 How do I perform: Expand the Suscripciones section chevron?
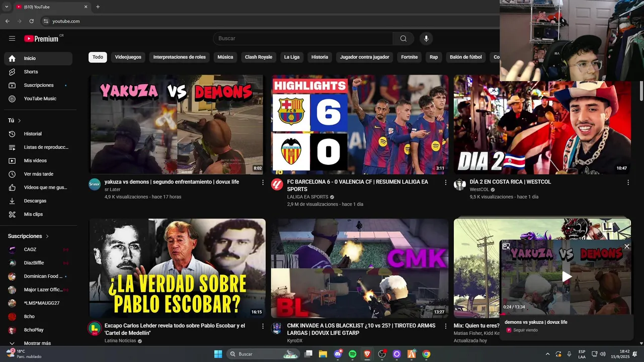(48, 236)
